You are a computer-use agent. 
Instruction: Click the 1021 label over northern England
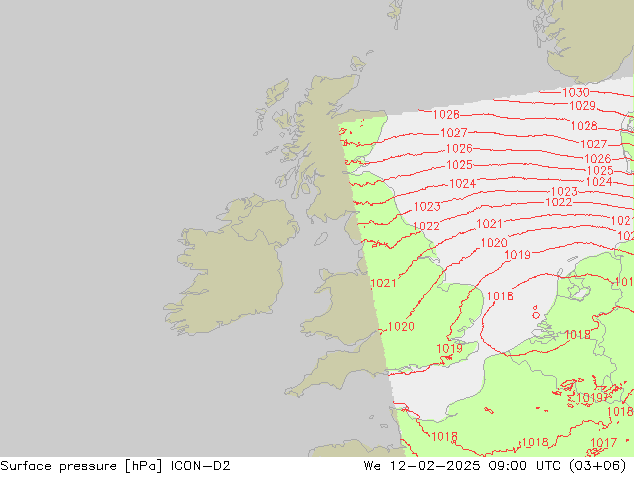tap(383, 283)
